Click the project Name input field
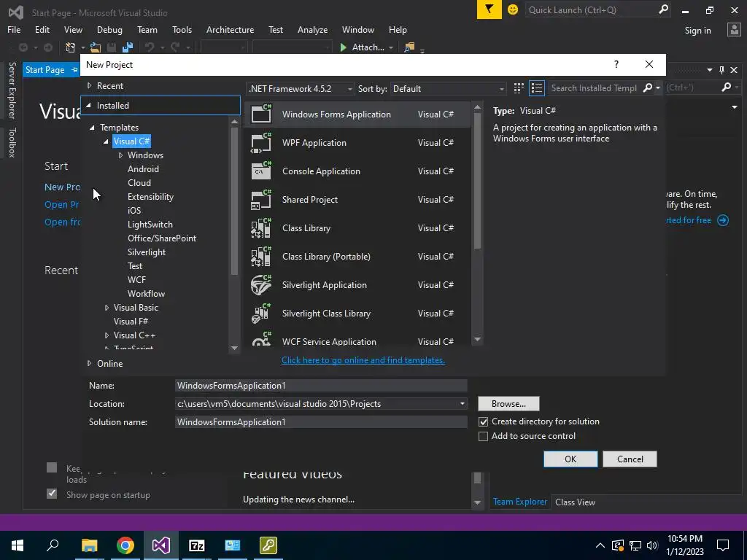The image size is (747, 560). (321, 385)
